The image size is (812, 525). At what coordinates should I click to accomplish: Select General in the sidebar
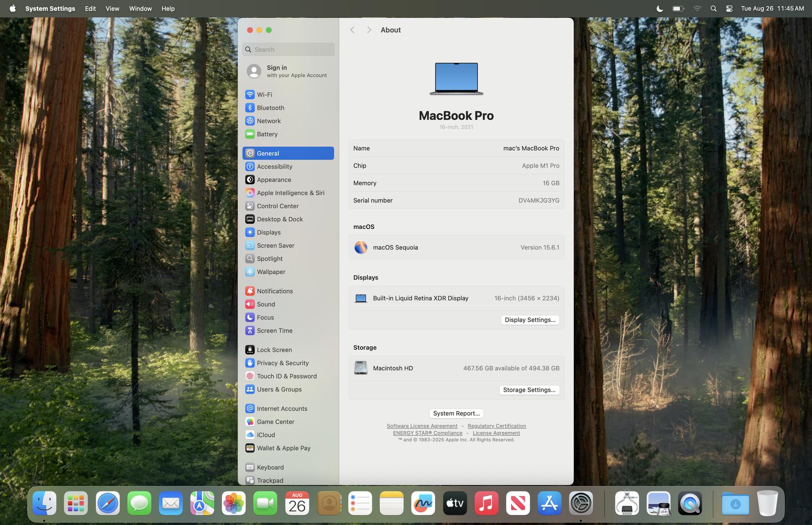click(x=288, y=153)
